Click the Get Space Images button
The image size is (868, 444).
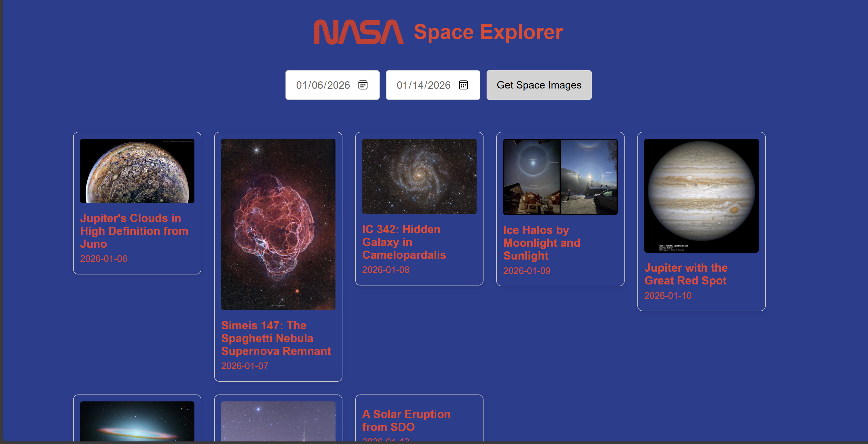click(539, 85)
